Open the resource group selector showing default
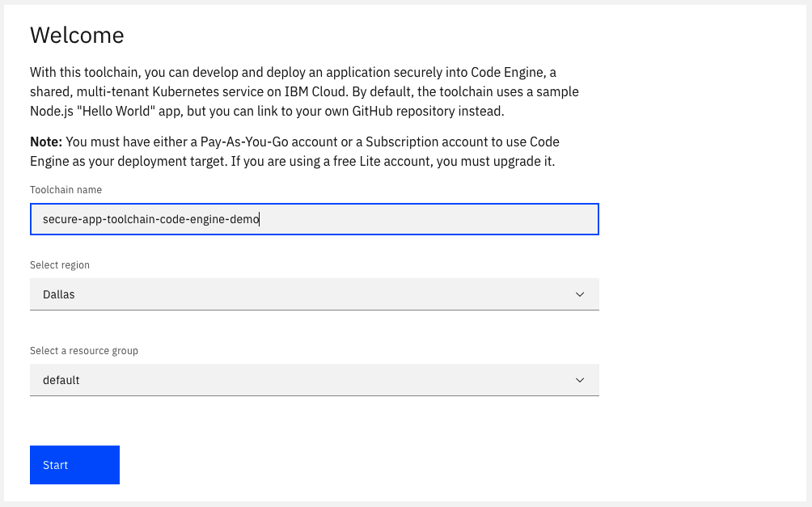Image resolution: width=812 pixels, height=507 pixels. pos(314,379)
